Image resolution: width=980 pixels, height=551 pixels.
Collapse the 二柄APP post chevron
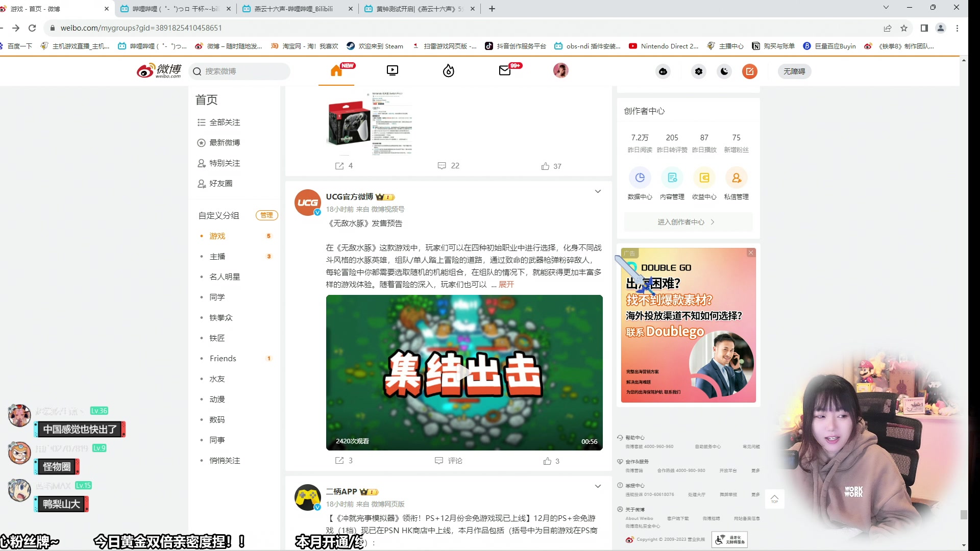point(598,486)
